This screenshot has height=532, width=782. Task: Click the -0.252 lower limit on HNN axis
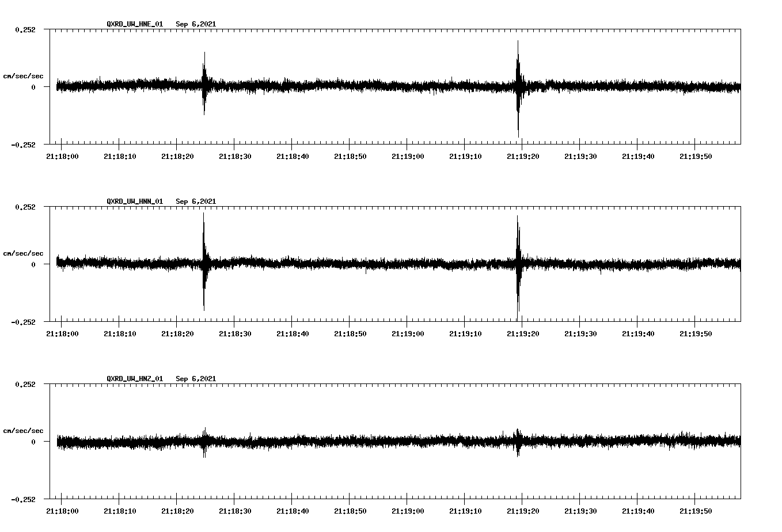(23, 322)
